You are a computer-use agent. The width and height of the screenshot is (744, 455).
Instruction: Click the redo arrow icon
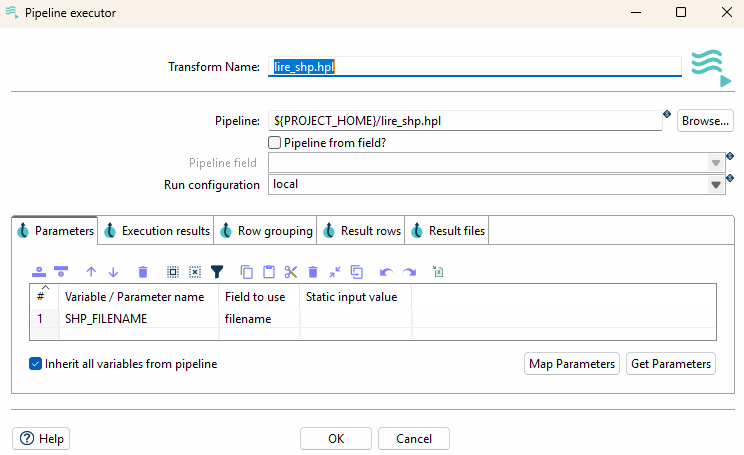[x=409, y=271]
